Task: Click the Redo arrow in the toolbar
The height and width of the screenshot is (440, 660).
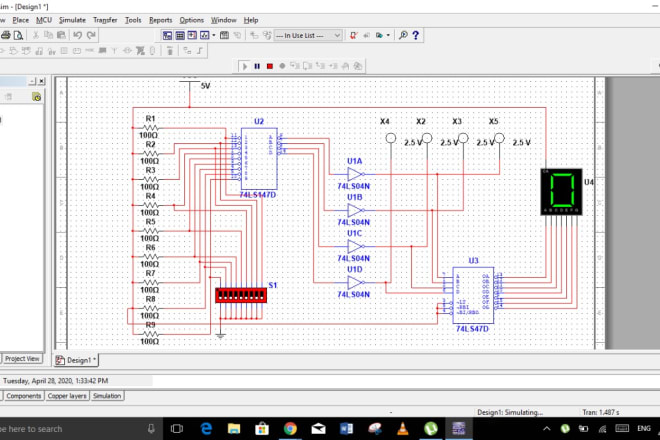Action: coord(91,35)
